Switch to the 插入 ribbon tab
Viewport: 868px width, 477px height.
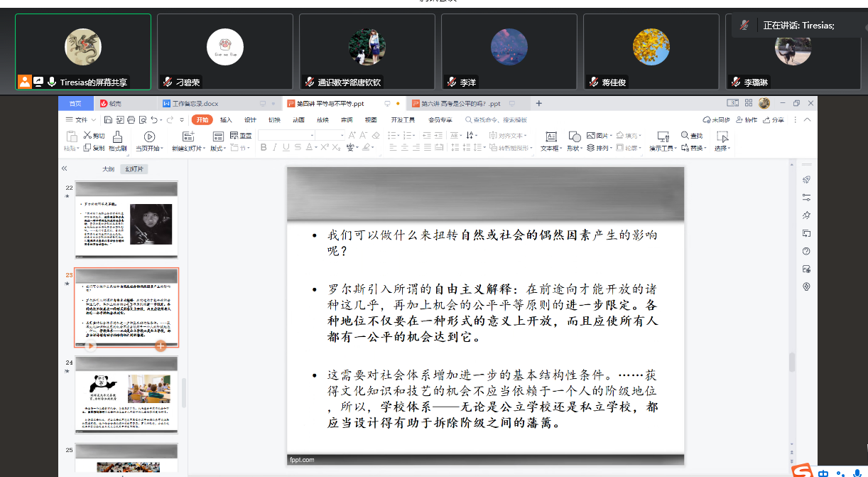coord(226,119)
